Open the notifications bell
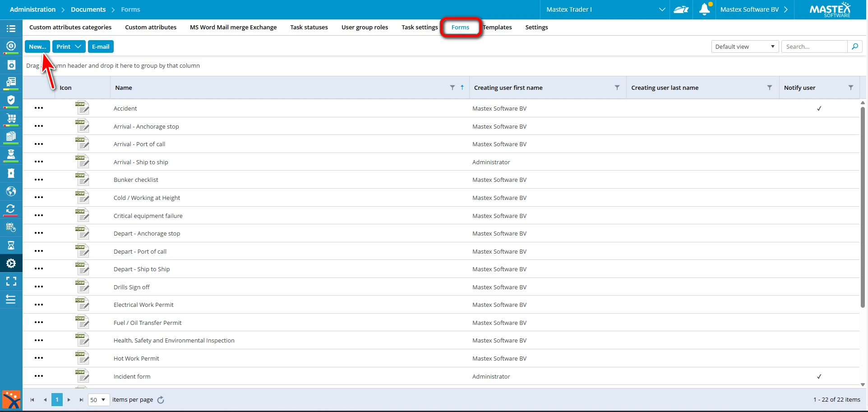The image size is (868, 412). click(704, 9)
